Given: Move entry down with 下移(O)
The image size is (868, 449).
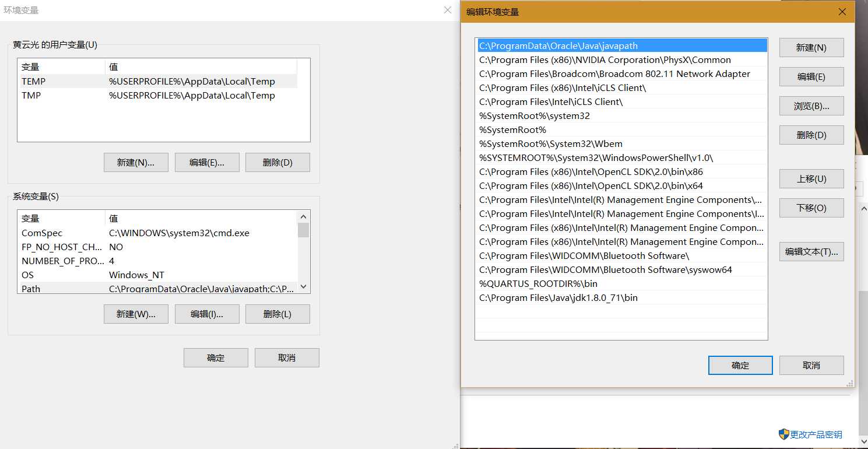Looking at the screenshot, I should (811, 208).
